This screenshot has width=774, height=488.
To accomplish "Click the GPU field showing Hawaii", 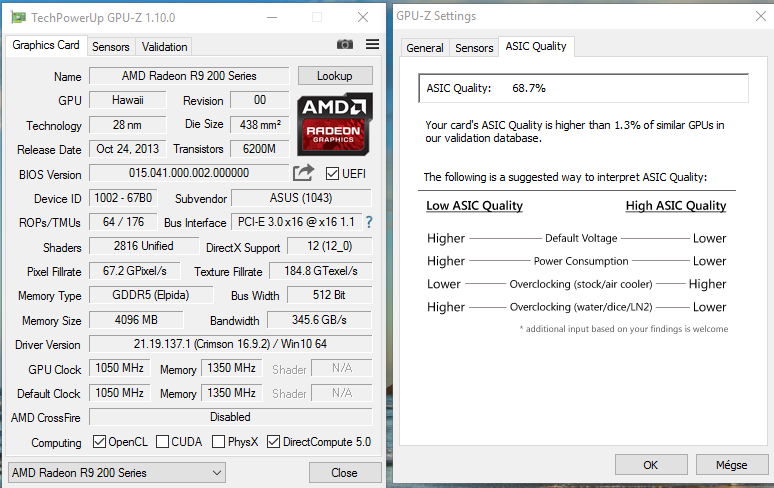I will [128, 100].
